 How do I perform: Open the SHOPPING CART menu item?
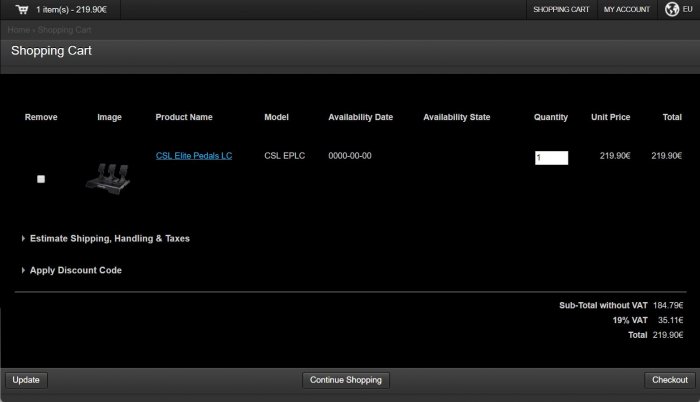[561, 9]
